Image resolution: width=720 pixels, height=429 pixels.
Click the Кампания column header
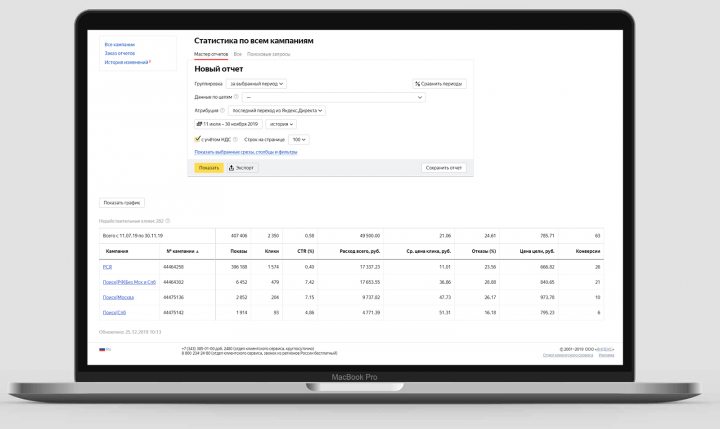[x=117, y=251]
